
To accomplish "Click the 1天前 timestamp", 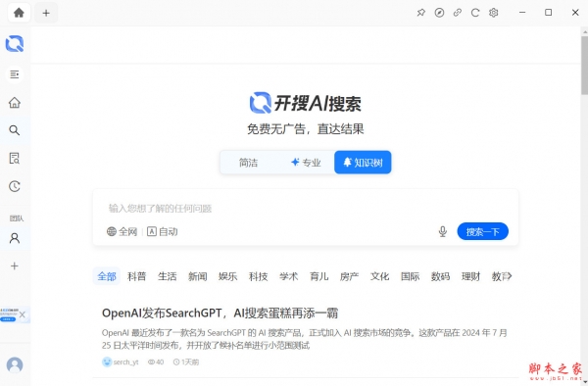I will pos(186,362).
